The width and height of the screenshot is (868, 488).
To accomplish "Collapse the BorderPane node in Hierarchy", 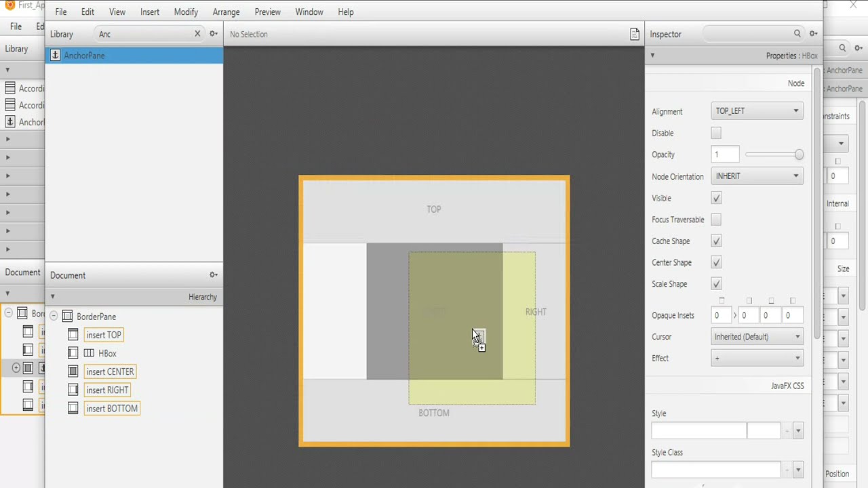I will tap(54, 317).
